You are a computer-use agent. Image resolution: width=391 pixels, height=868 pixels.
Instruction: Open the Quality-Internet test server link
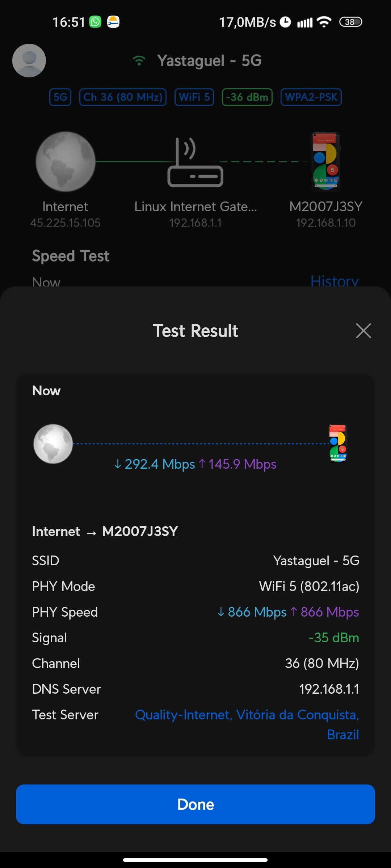[x=247, y=715]
